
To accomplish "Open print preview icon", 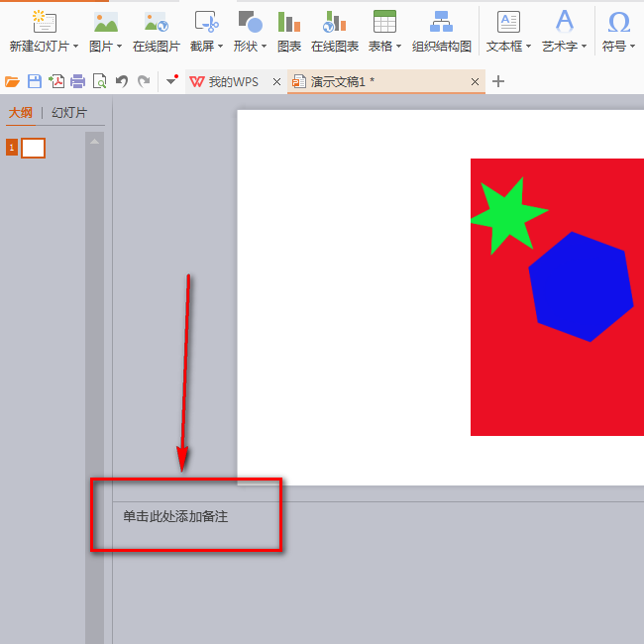I will pyautogui.click(x=100, y=81).
